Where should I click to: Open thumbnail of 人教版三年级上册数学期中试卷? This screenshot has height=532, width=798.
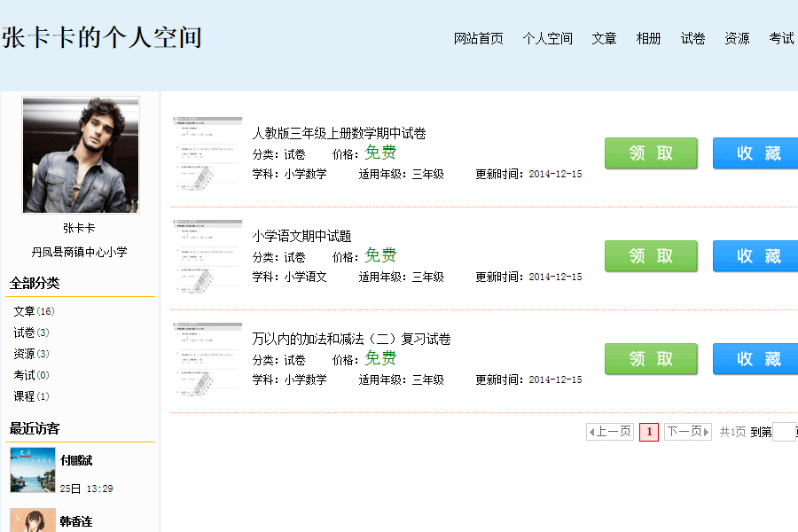click(x=207, y=153)
